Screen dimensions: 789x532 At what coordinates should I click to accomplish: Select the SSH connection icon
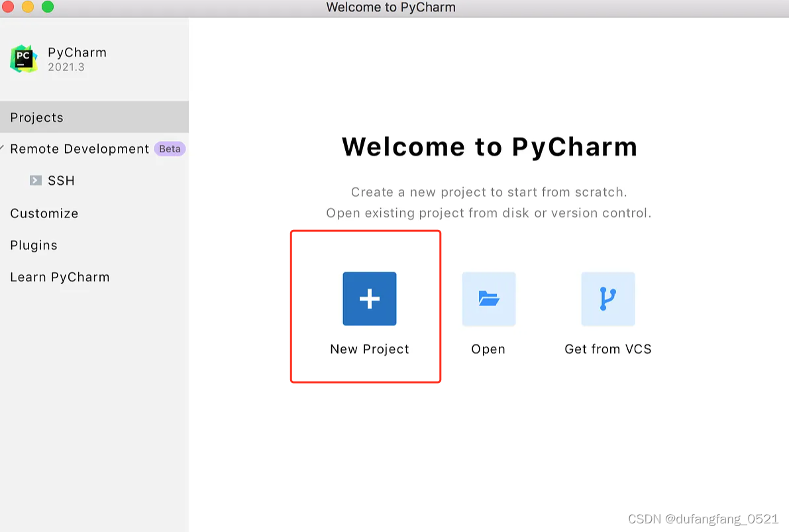[35, 180]
